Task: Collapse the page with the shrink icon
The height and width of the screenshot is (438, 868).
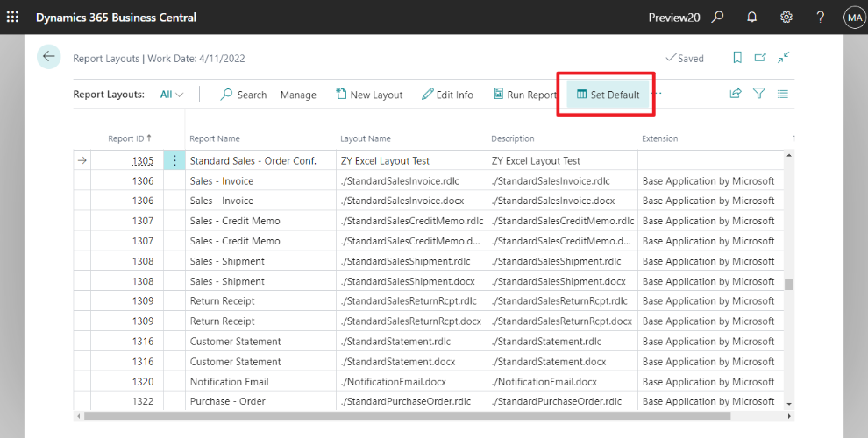Action: coord(783,58)
